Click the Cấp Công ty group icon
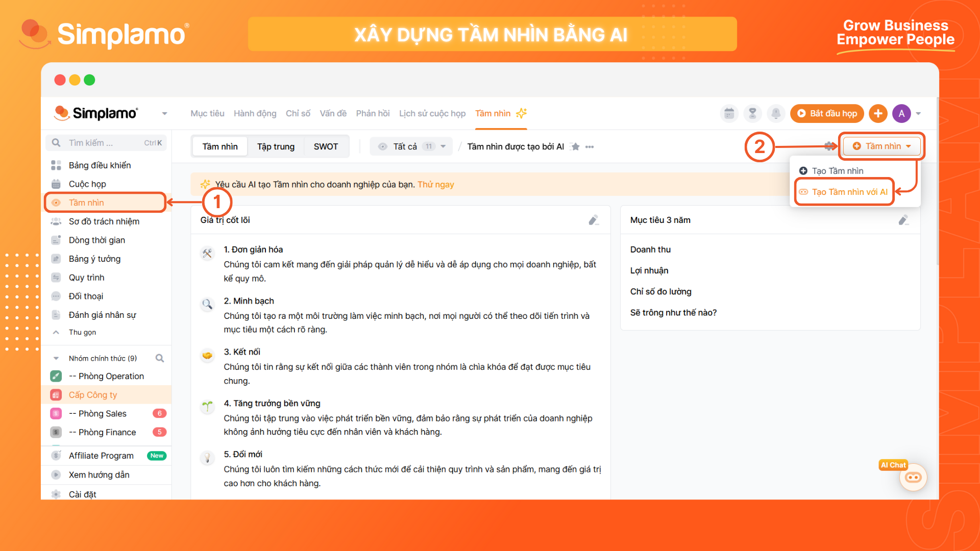Screen dimensions: 980x551 [x=56, y=395]
